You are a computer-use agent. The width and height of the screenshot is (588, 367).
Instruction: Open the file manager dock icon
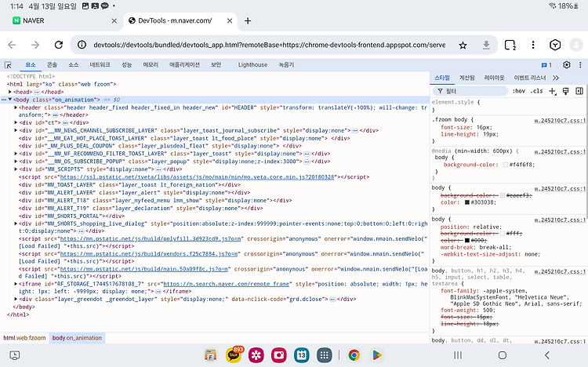click(211, 355)
